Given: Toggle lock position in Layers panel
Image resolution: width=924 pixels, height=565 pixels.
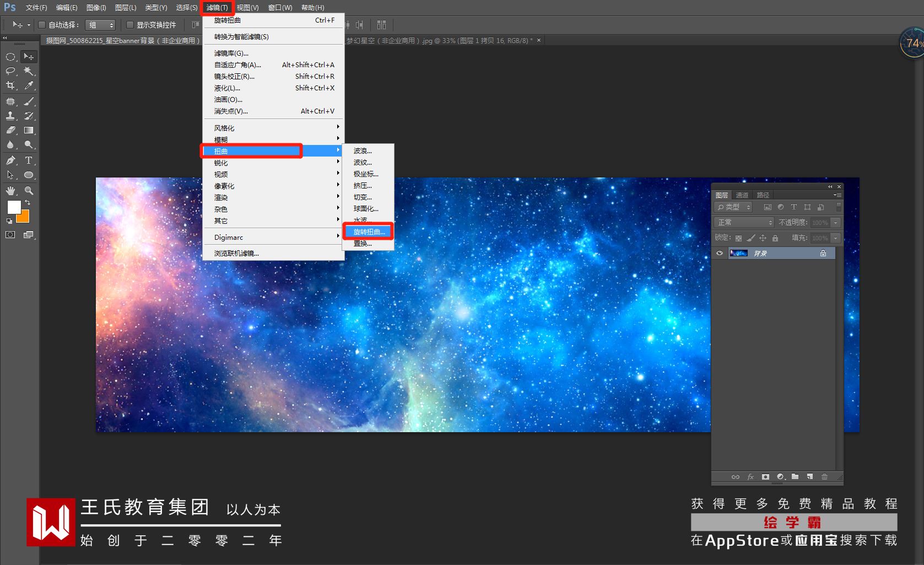Looking at the screenshot, I should pyautogui.click(x=763, y=238).
